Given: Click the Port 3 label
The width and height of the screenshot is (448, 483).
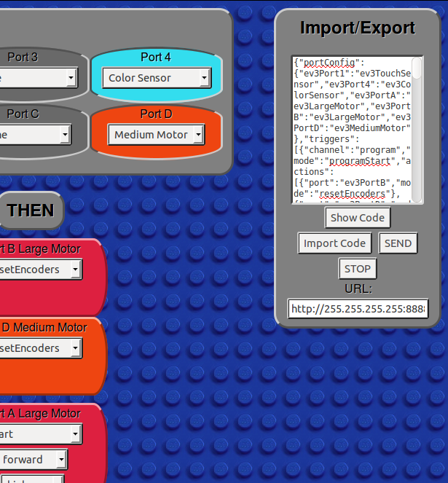Looking at the screenshot, I should [x=23, y=58].
